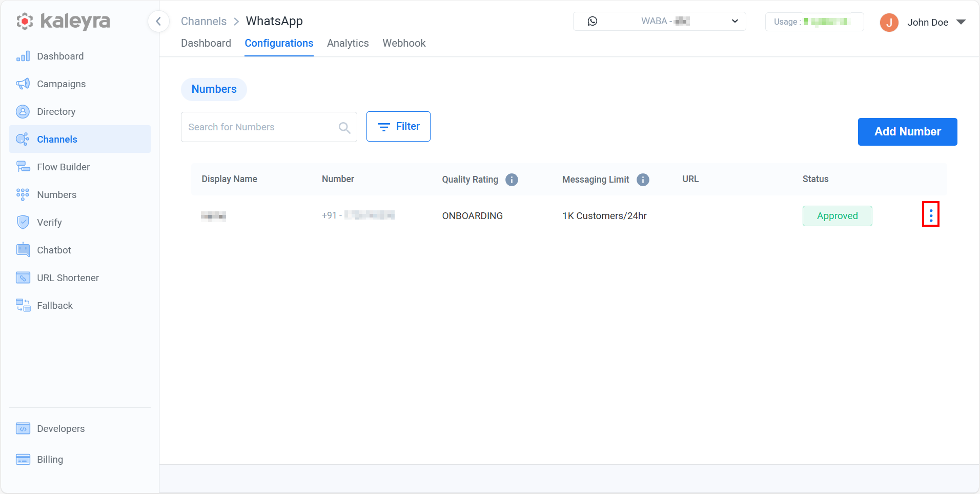Click the Kaleyra logo

pyautogui.click(x=63, y=22)
